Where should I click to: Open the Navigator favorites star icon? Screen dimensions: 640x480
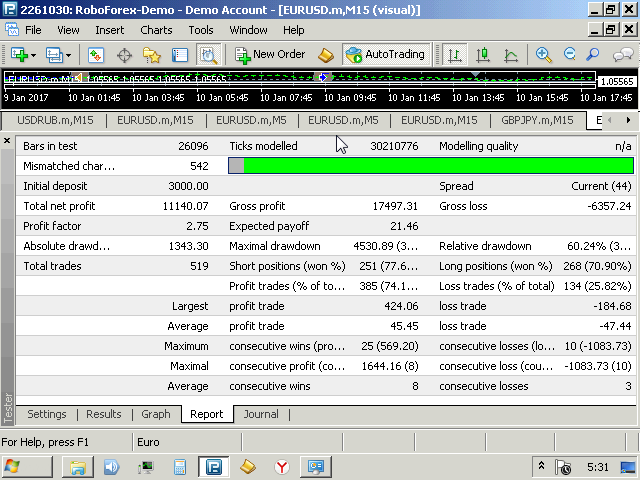151,55
